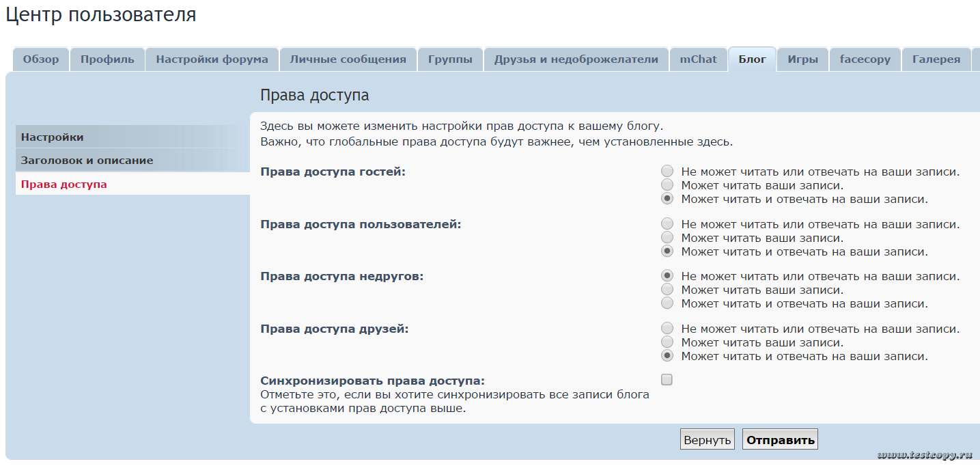Select Друзья и недоброжелатели tab
The height and width of the screenshot is (466, 980).
(576, 59)
